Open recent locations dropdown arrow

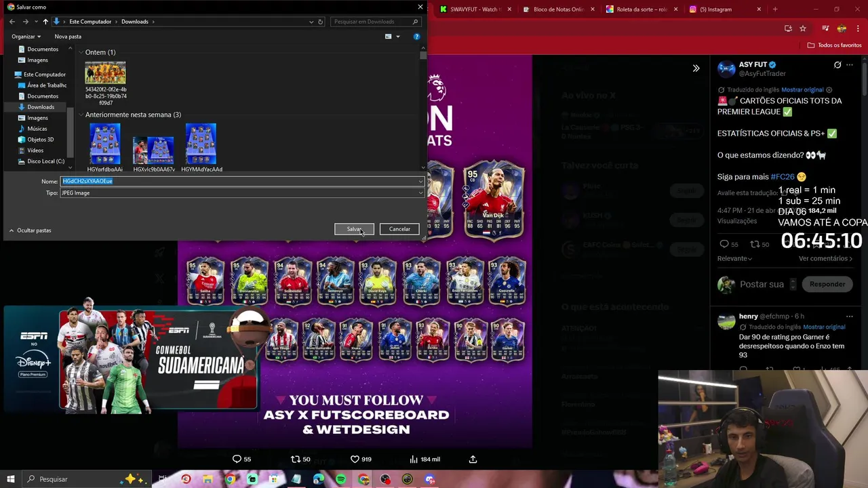(36, 22)
